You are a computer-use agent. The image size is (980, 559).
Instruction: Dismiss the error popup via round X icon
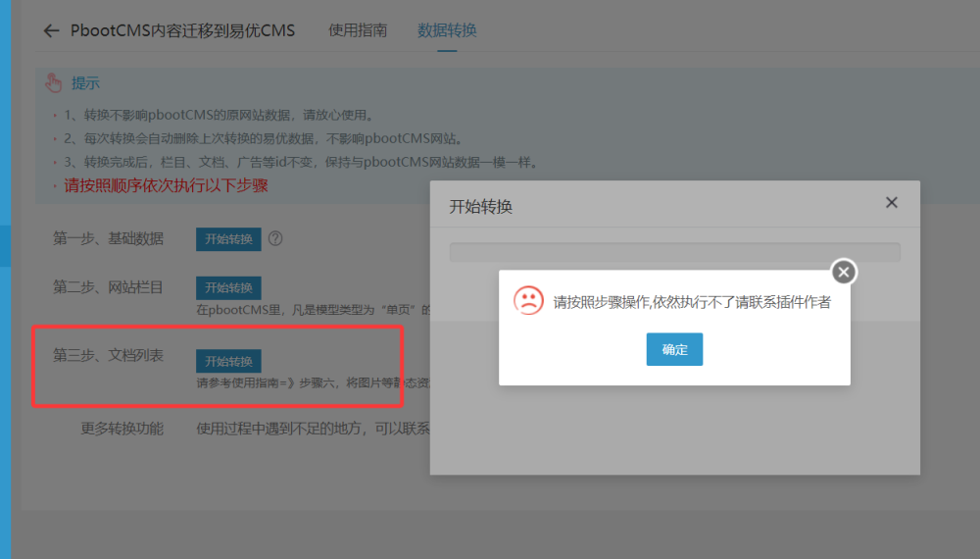pyautogui.click(x=844, y=272)
